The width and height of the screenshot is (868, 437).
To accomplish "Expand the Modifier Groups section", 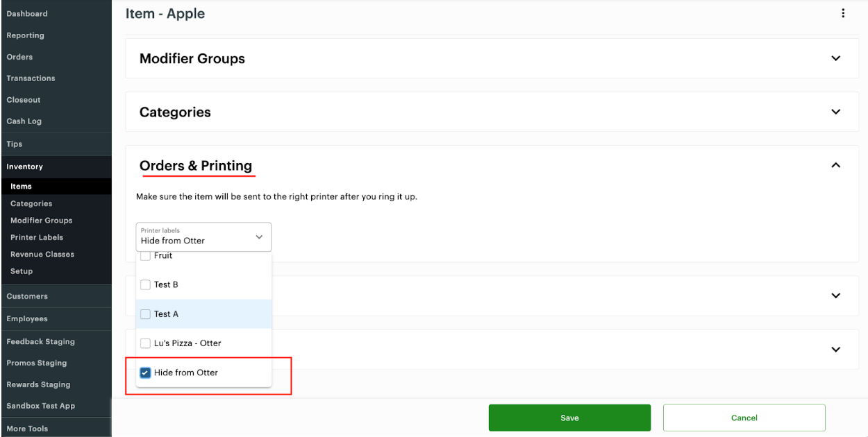I will 836,58.
